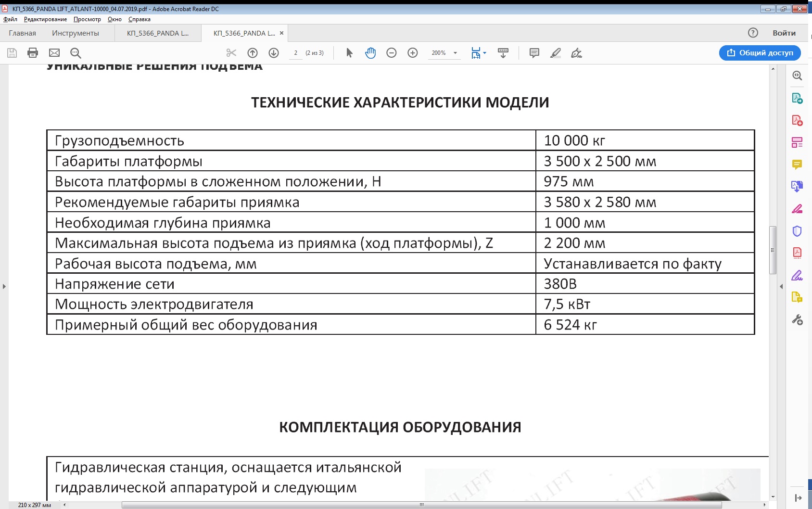Click the vertical scrollbar up arrow

click(x=773, y=69)
